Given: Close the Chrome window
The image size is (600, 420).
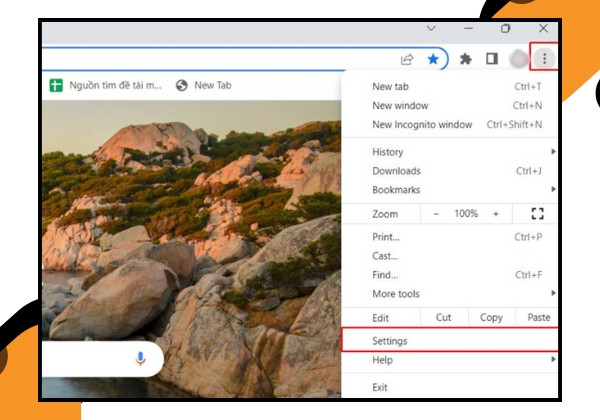Looking at the screenshot, I should [543, 28].
